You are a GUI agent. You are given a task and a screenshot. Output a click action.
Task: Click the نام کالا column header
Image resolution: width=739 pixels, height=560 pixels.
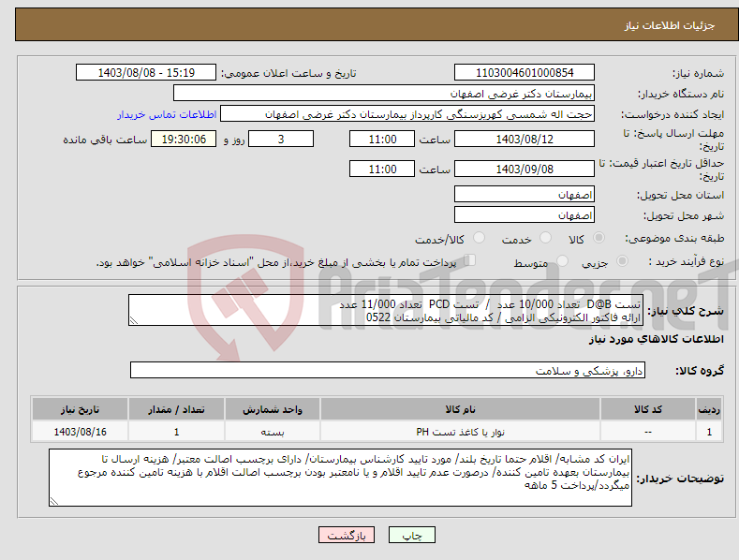(x=460, y=409)
